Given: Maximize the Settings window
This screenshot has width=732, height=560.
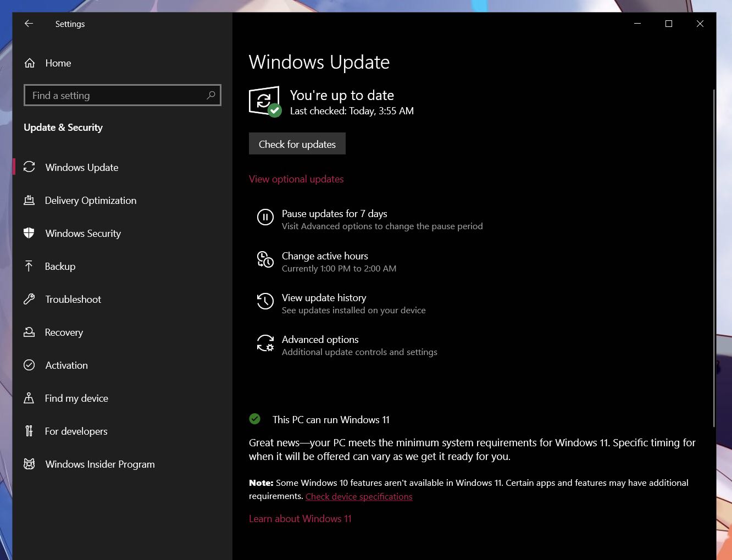Looking at the screenshot, I should point(669,24).
